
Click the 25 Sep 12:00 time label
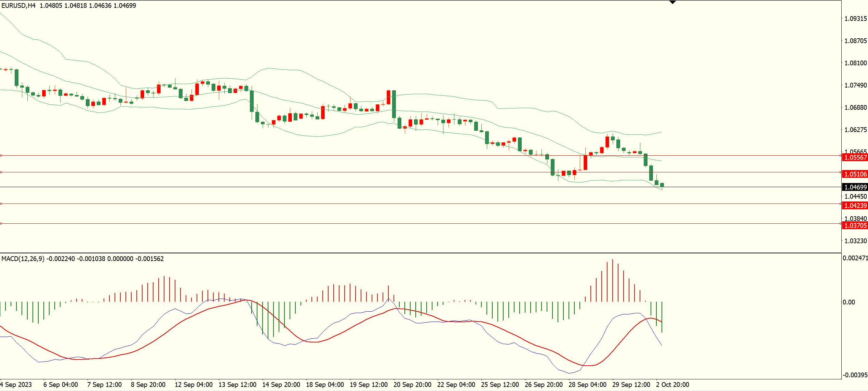[x=500, y=385]
